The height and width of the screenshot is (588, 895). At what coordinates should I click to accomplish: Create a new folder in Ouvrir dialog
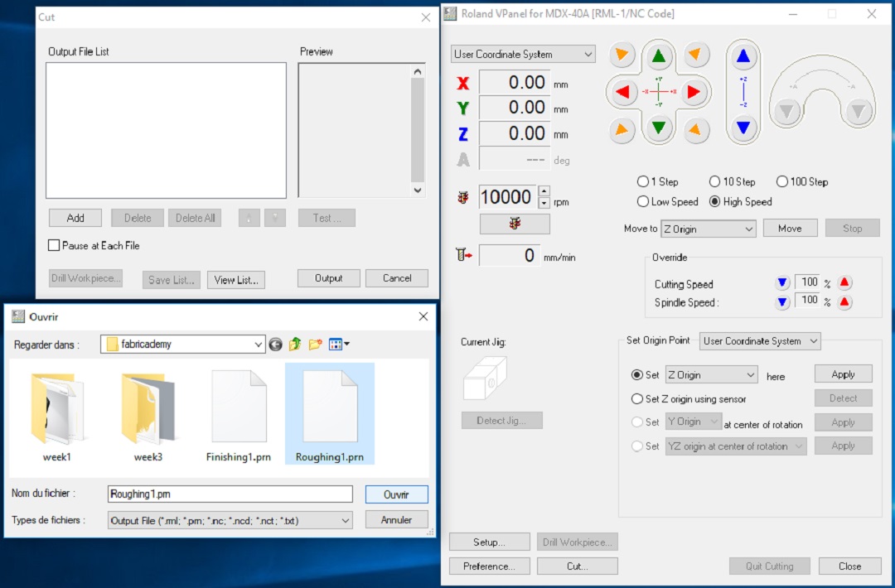click(x=315, y=344)
